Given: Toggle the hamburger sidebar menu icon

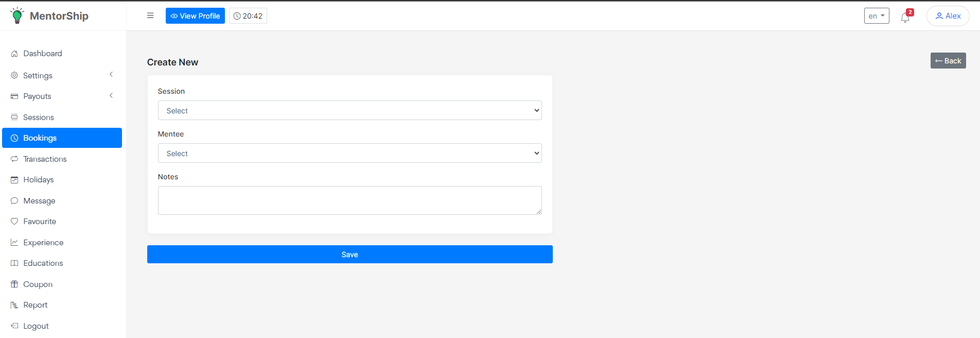Looking at the screenshot, I should 150,15.
